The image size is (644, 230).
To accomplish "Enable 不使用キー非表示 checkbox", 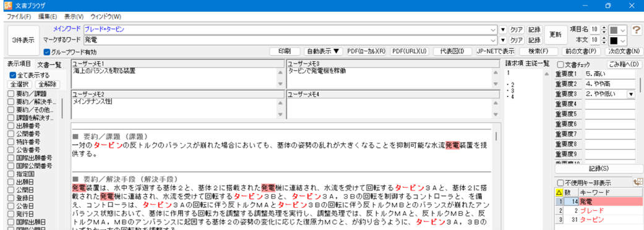I will pos(560,182).
